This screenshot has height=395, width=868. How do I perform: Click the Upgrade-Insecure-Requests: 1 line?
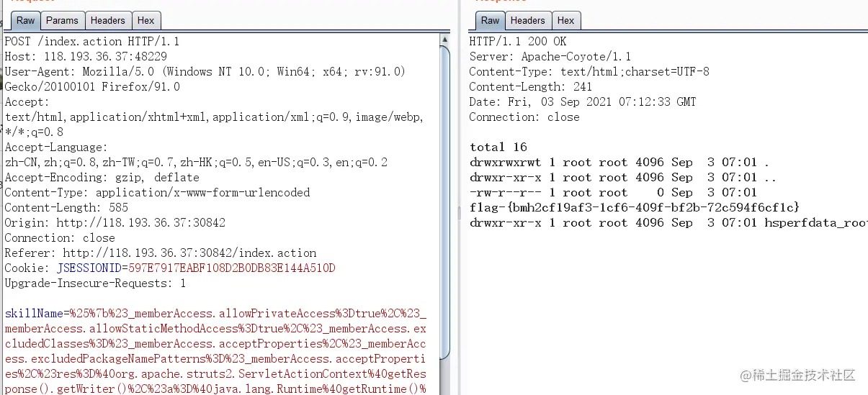pyautogui.click(x=95, y=283)
